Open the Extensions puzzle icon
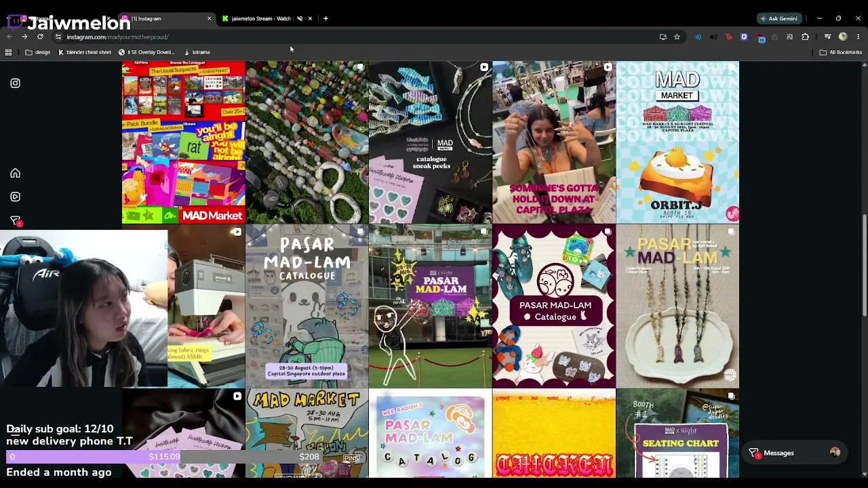 point(806,37)
